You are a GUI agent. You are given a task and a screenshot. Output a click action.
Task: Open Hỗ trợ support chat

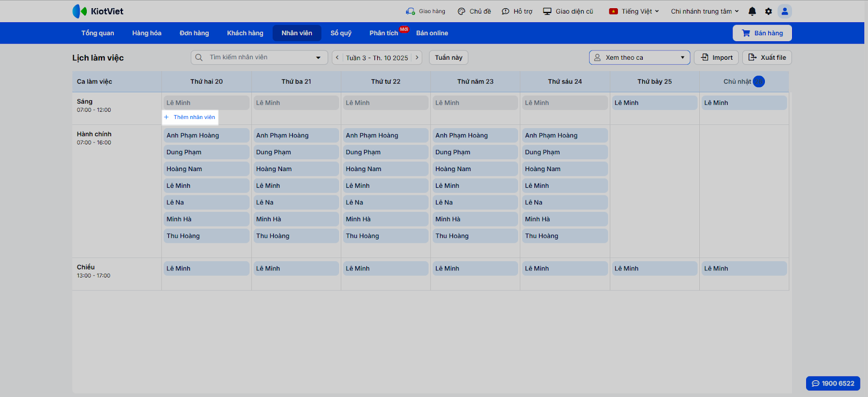coord(506,11)
